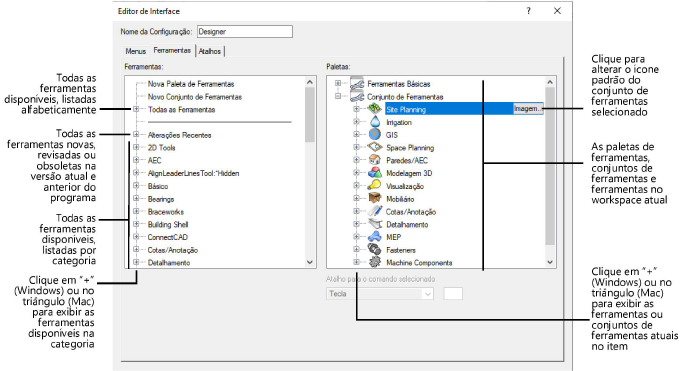686x371 pixels.
Task: Click the Modelagem 3D shapes icon
Action: pyautogui.click(x=374, y=173)
